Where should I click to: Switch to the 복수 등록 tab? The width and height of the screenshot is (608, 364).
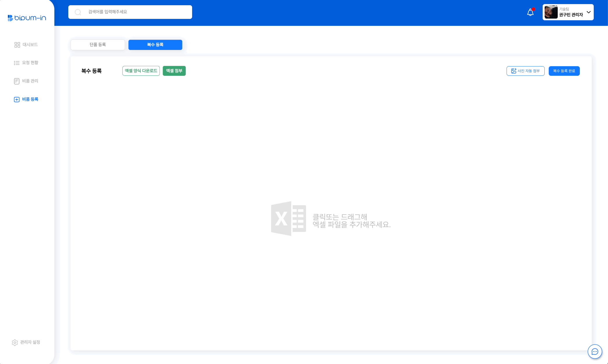(155, 45)
